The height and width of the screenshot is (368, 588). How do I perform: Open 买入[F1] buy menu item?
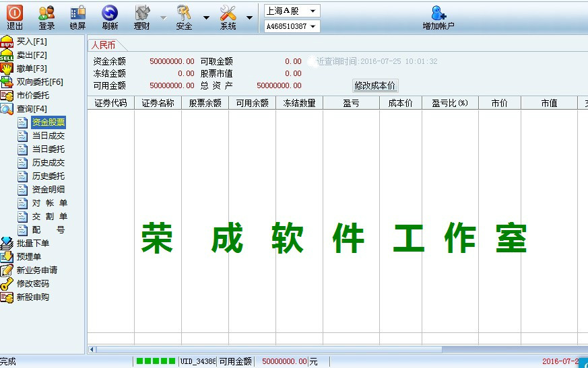coord(32,42)
